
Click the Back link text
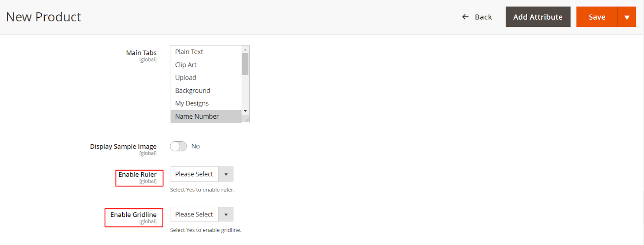483,17
